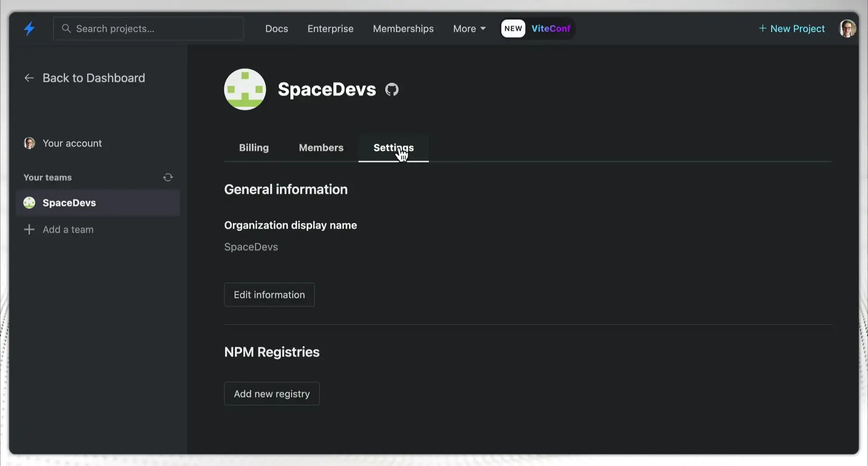This screenshot has width=868, height=466.
Task: Open the ViteConf link
Action: tap(551, 28)
